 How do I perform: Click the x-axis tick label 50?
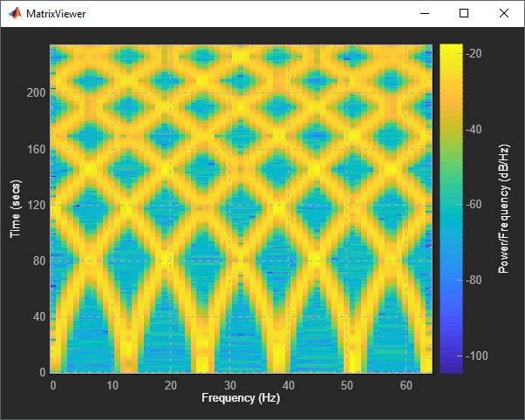click(x=347, y=385)
